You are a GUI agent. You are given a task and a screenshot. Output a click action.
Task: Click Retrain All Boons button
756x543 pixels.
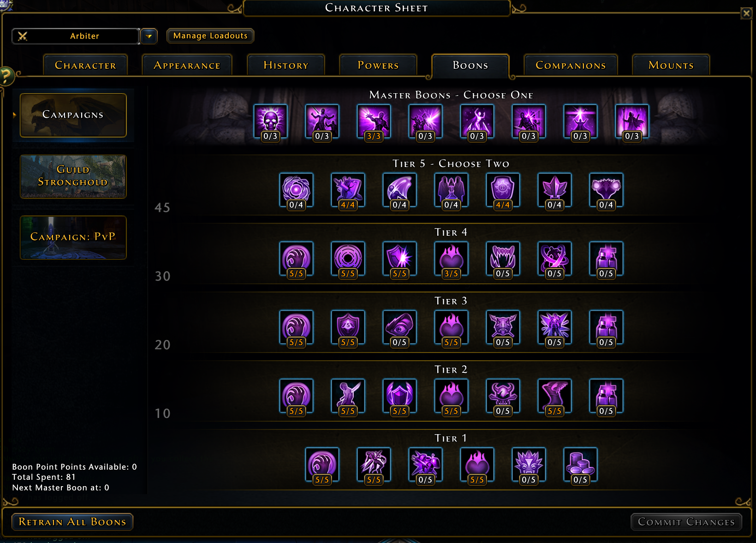[72, 522]
